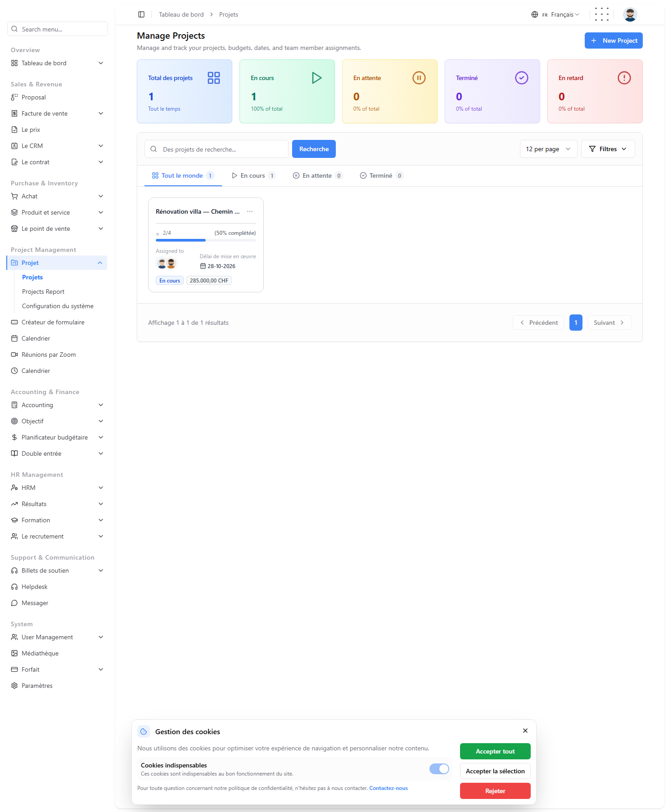
Task: Switch to the Terminé tab
Action: pos(382,175)
